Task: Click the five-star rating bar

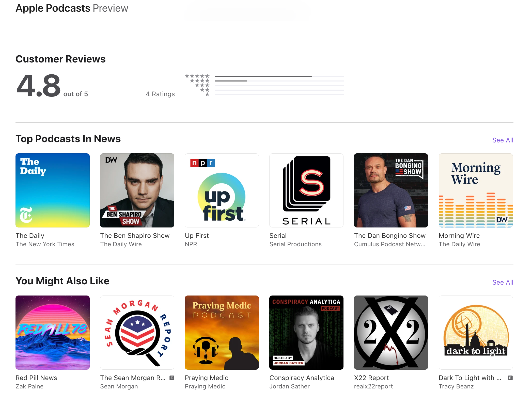Action: 279,76
